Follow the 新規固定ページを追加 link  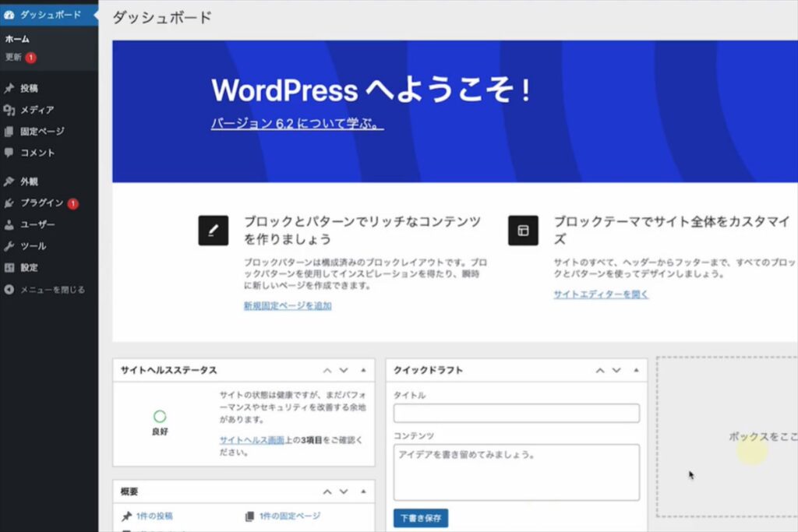tap(288, 305)
